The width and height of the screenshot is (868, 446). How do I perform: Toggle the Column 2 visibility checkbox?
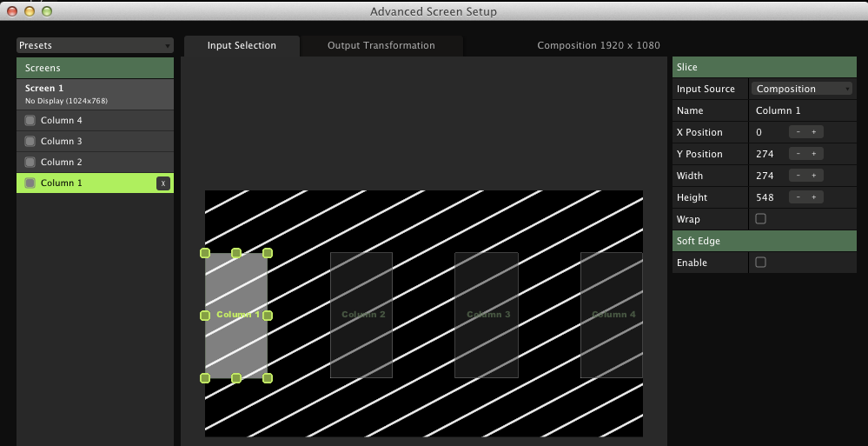(30, 163)
